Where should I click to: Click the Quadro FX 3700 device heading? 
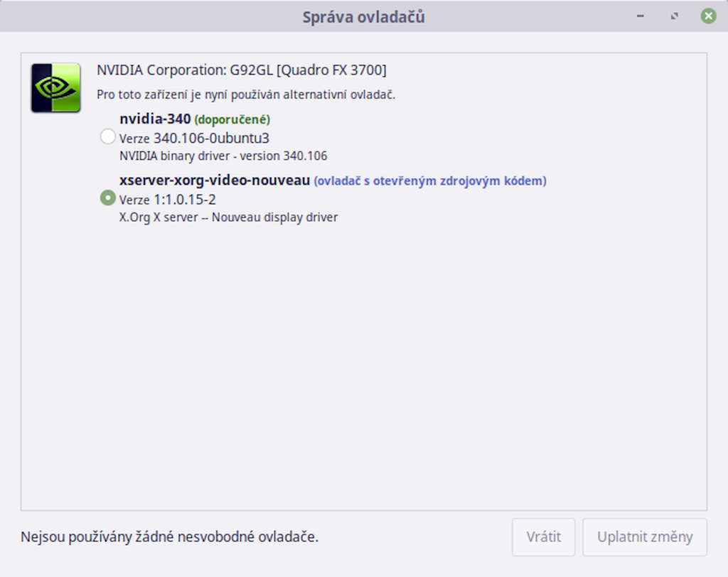coord(242,70)
